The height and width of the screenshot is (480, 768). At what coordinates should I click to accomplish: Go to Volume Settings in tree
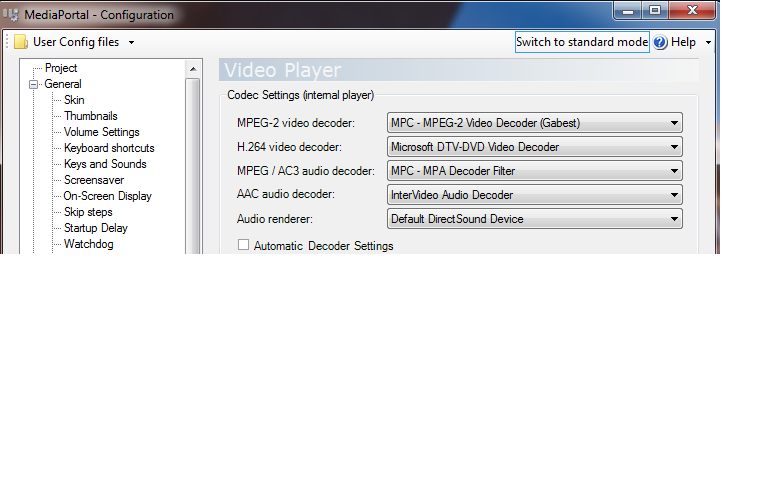pyautogui.click(x=101, y=132)
